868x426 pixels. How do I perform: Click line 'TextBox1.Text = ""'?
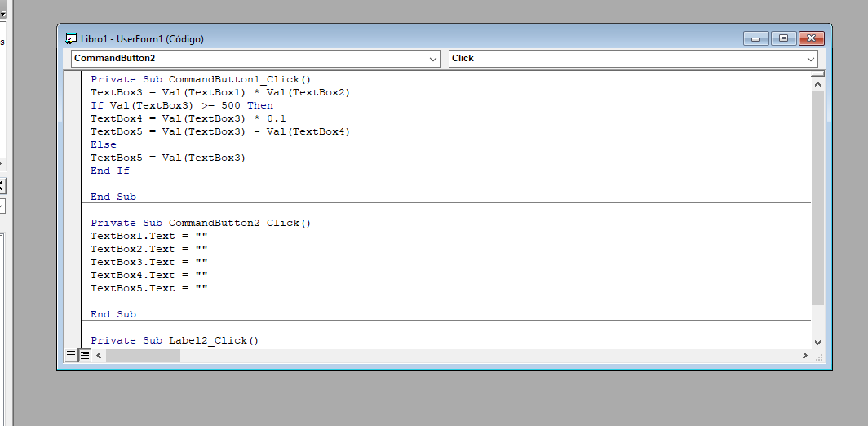click(x=149, y=236)
